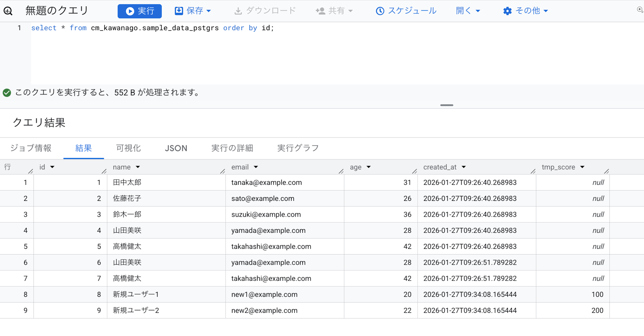This screenshot has width=644, height=336.
Task: Click the green query validation checkmark
Action: tap(7, 93)
